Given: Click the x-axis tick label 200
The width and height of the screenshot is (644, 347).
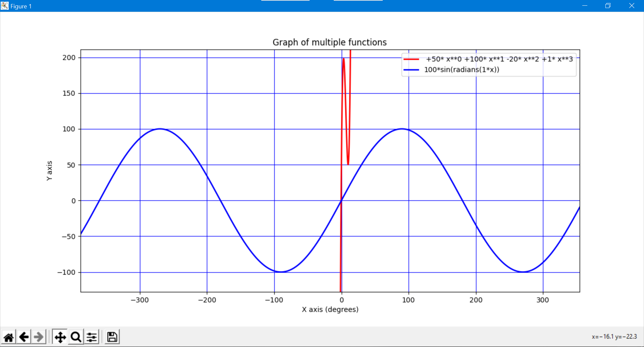Looking at the screenshot, I should pos(476,300).
